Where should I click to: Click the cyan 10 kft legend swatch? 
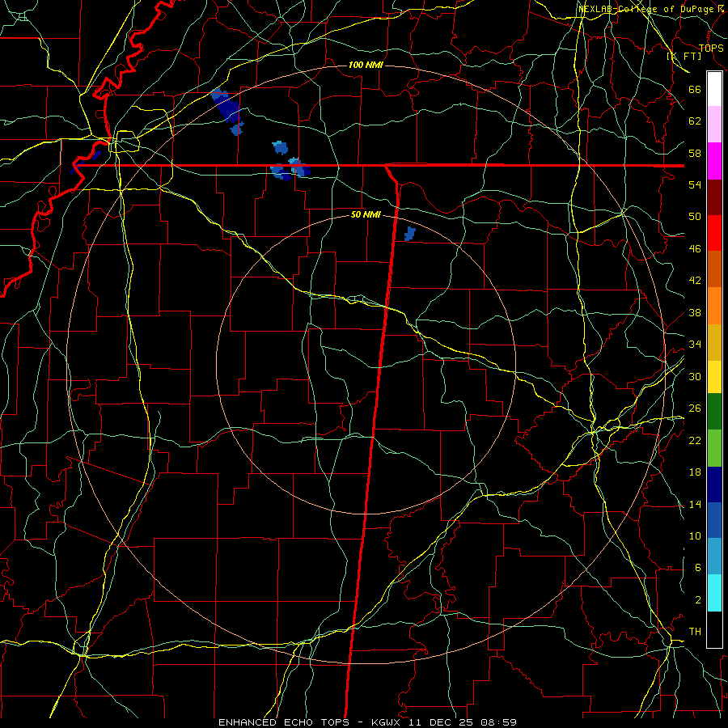714,593
